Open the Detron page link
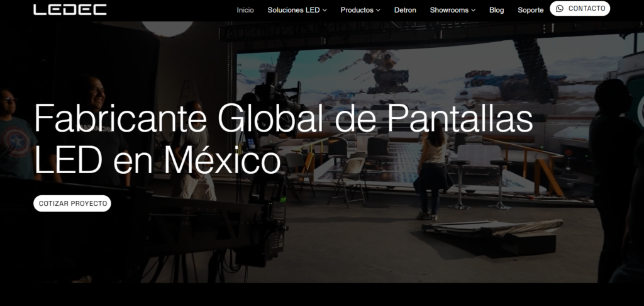 [405, 10]
